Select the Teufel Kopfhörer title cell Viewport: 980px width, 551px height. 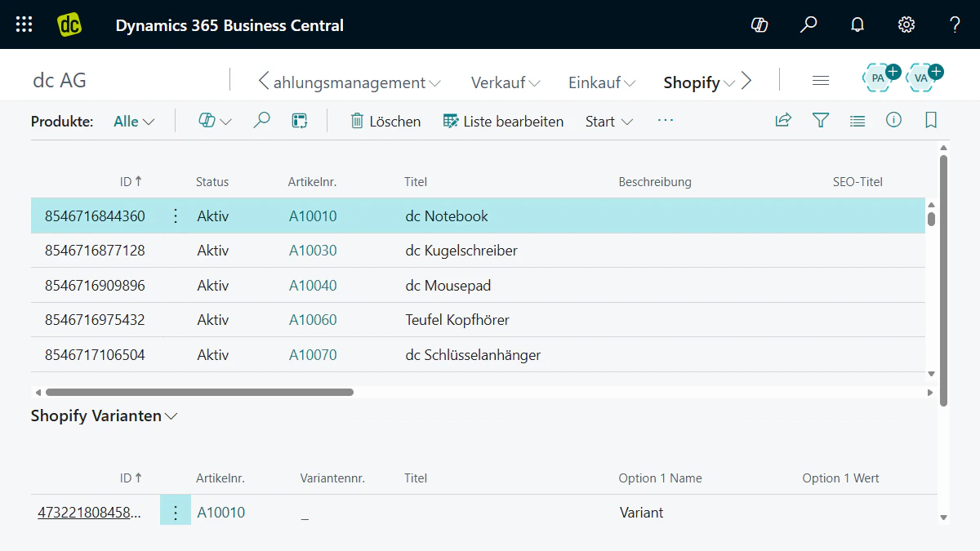[457, 320]
